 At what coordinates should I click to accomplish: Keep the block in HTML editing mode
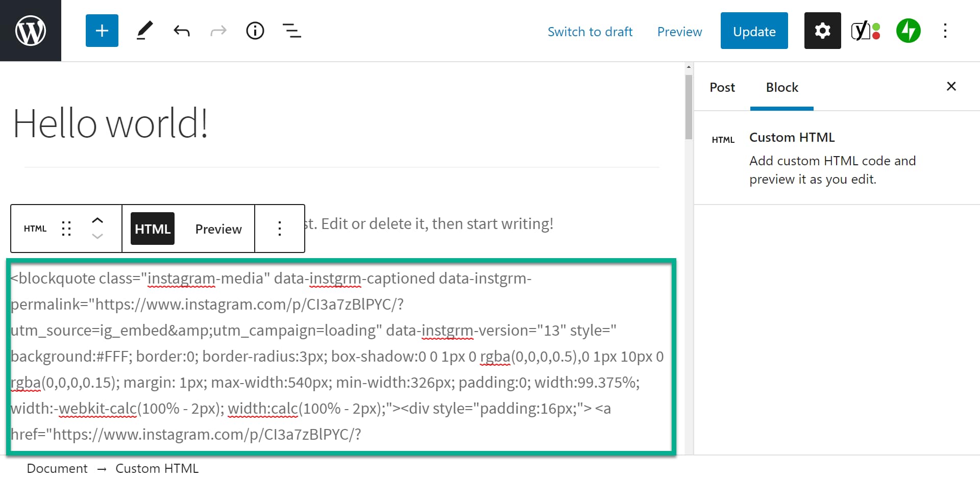click(x=152, y=229)
